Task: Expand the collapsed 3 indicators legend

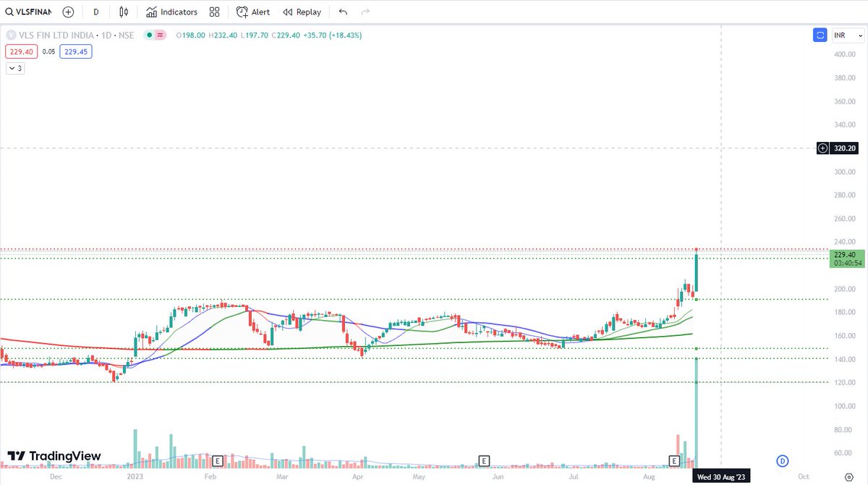Action: click(x=15, y=68)
